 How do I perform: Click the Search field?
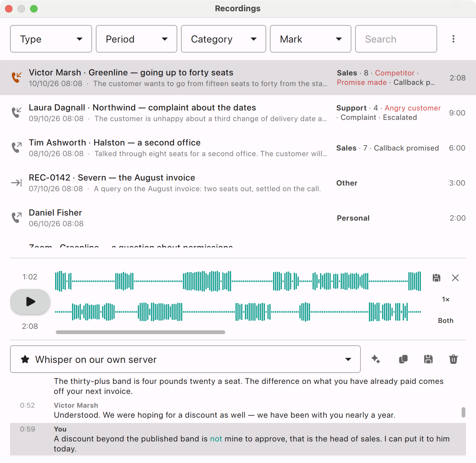pos(396,39)
